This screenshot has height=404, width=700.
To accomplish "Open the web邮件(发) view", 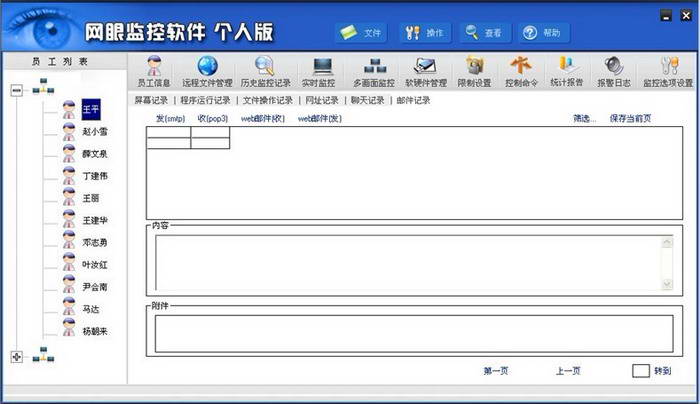I will tap(320, 118).
